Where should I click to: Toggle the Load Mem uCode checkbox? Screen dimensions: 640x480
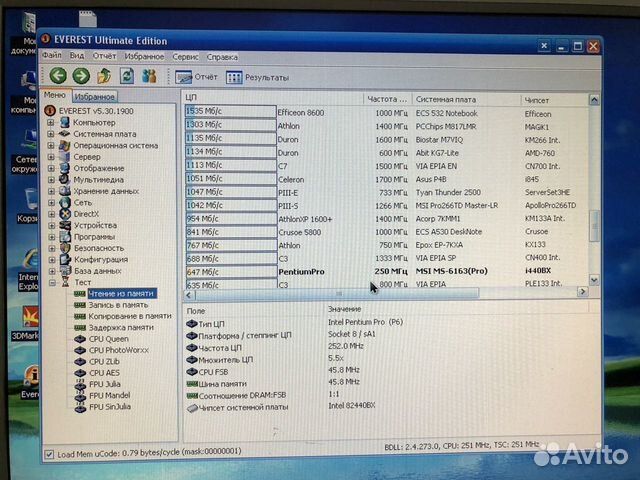pyautogui.click(x=49, y=454)
